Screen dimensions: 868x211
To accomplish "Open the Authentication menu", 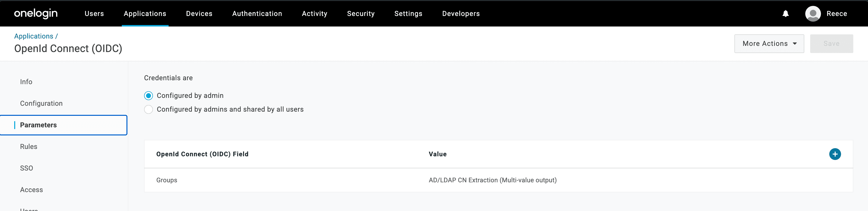I will coord(257,13).
